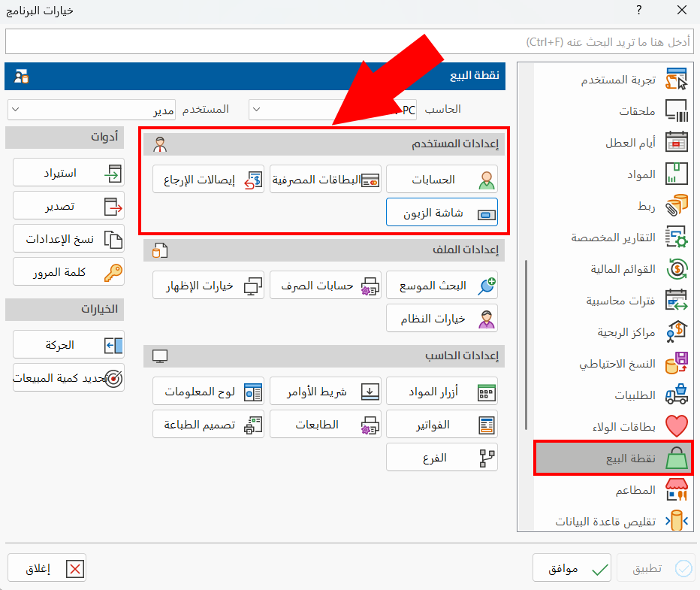Expand the المستخدم user dropdown showing مدير
The height and width of the screenshot is (590, 700).
click(90, 109)
